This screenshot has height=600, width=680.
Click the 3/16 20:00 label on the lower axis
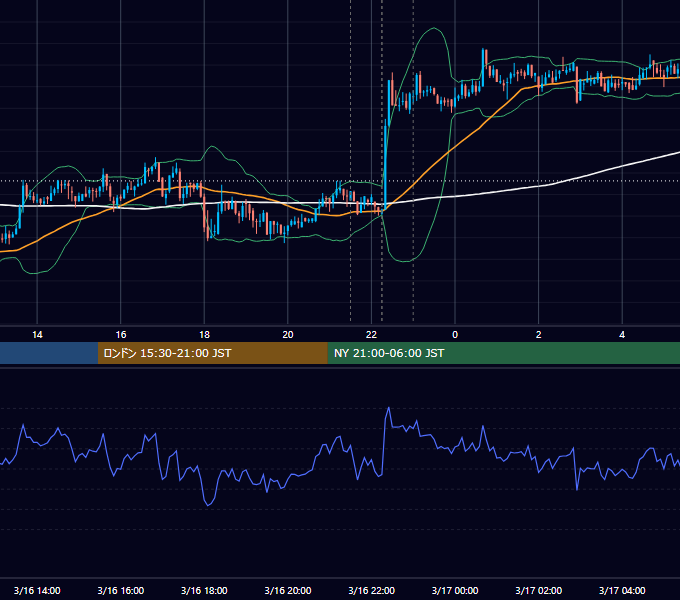click(288, 590)
